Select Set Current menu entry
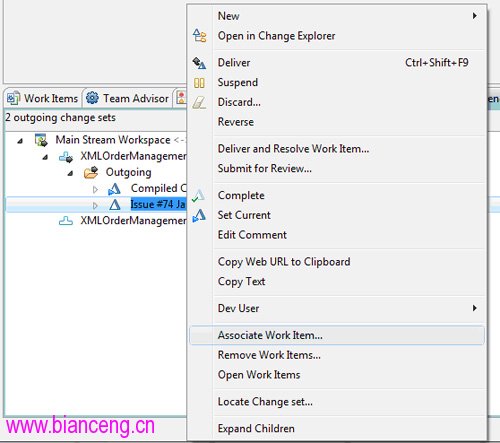Screen dimensions: 500x443 [337, 215]
